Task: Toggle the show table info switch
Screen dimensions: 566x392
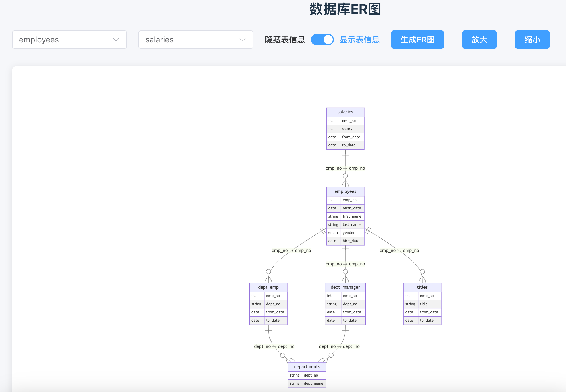Action: click(x=322, y=40)
